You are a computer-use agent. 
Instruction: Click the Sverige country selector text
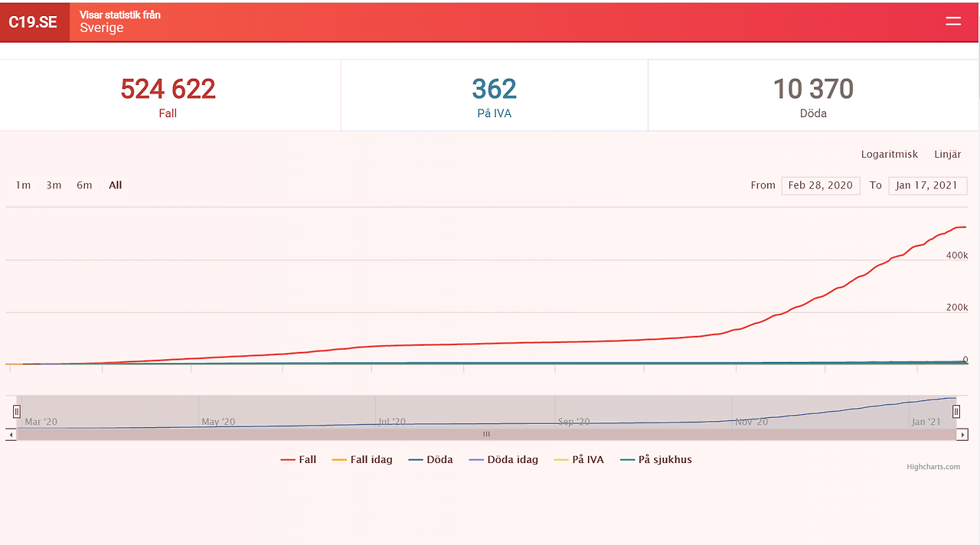[x=101, y=28]
